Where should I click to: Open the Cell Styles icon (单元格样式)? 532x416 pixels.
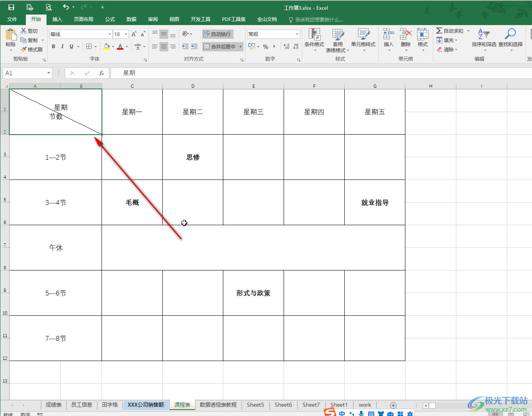(363, 34)
